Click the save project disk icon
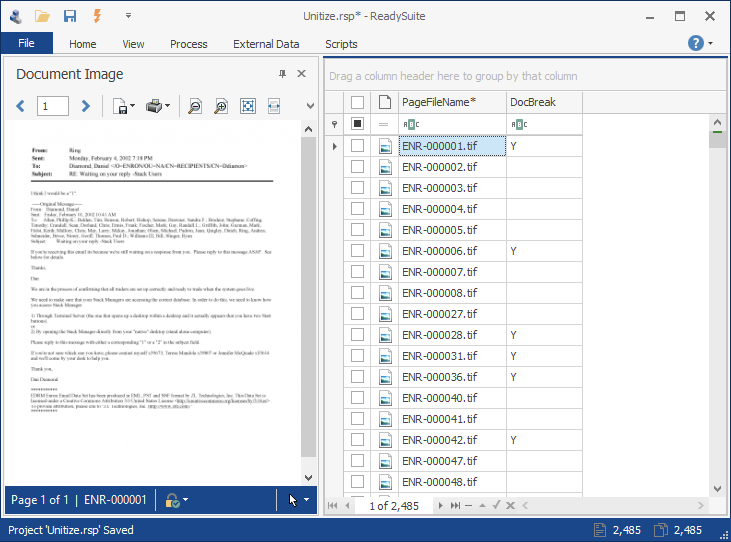The height and width of the screenshot is (542, 731). pyautogui.click(x=70, y=15)
